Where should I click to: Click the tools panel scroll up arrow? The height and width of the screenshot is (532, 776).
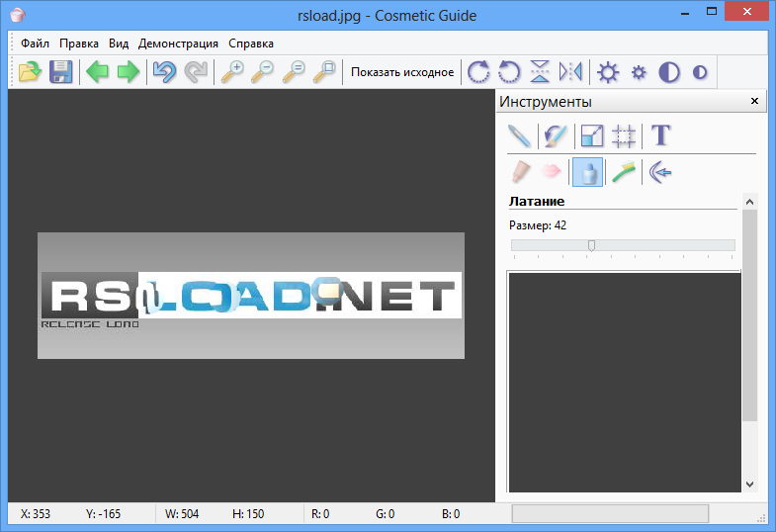[749, 202]
